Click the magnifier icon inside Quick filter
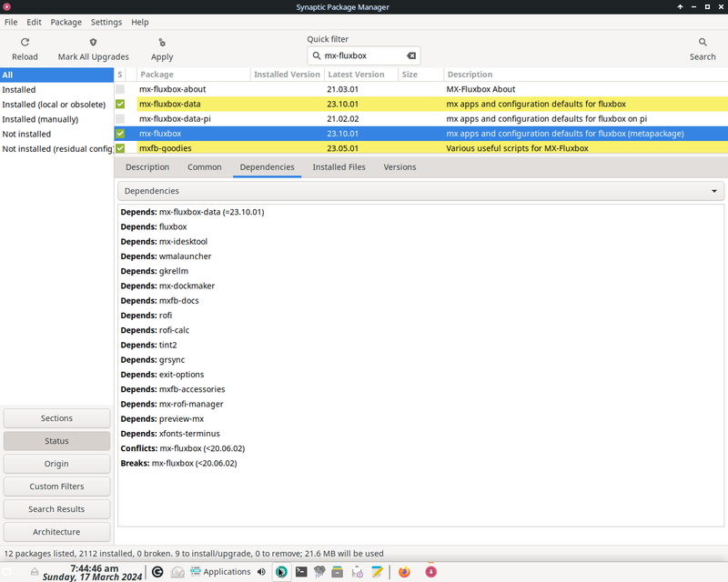Viewport: 728px width, 582px height. pyautogui.click(x=316, y=55)
